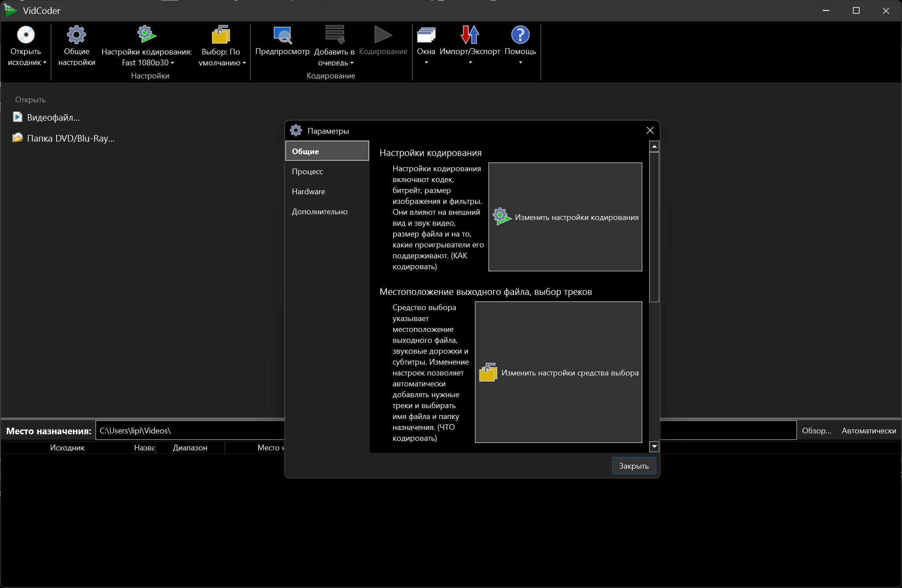Open the Help question mark icon
Image resolution: width=902 pixels, height=588 pixels.
tap(520, 35)
